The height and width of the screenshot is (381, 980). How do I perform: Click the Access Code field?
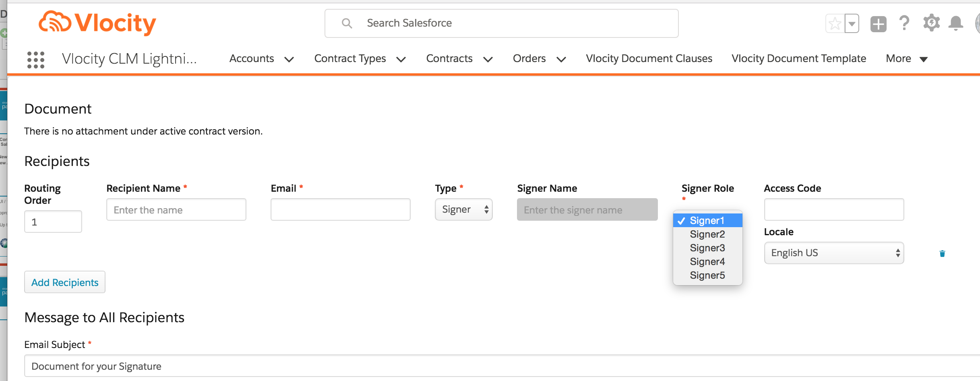[x=834, y=209]
